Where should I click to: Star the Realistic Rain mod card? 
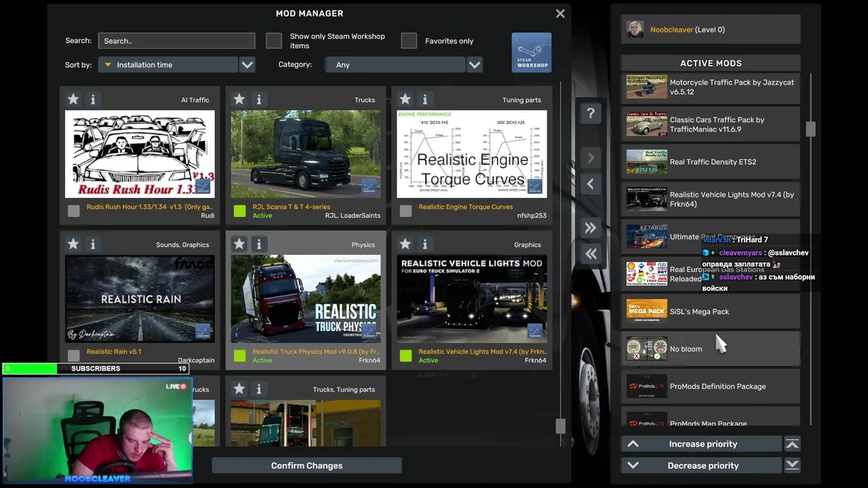73,243
